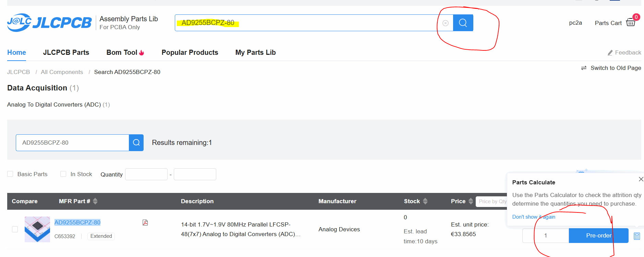Screen dimensions: 644x257
Task: Click the Switch to Old Page arrows icon
Action: point(584,68)
